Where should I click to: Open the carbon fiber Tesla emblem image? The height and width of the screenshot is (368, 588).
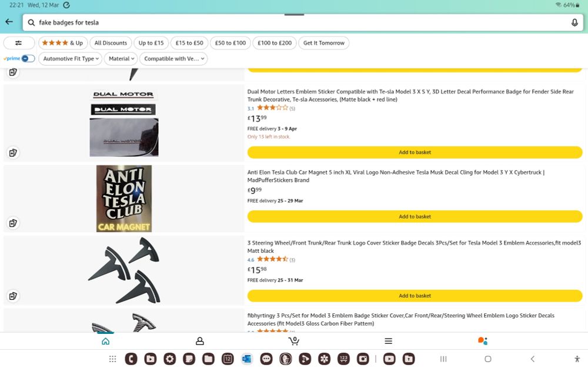point(123,323)
